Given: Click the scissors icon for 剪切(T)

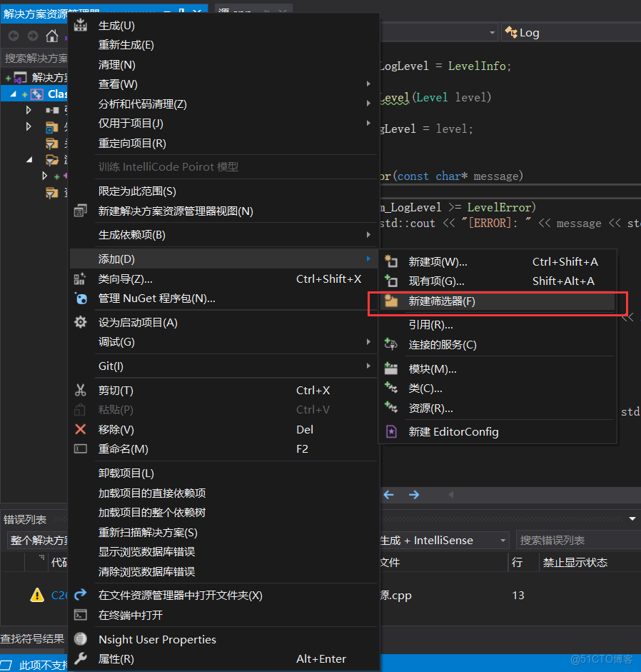Looking at the screenshot, I should click(x=80, y=390).
